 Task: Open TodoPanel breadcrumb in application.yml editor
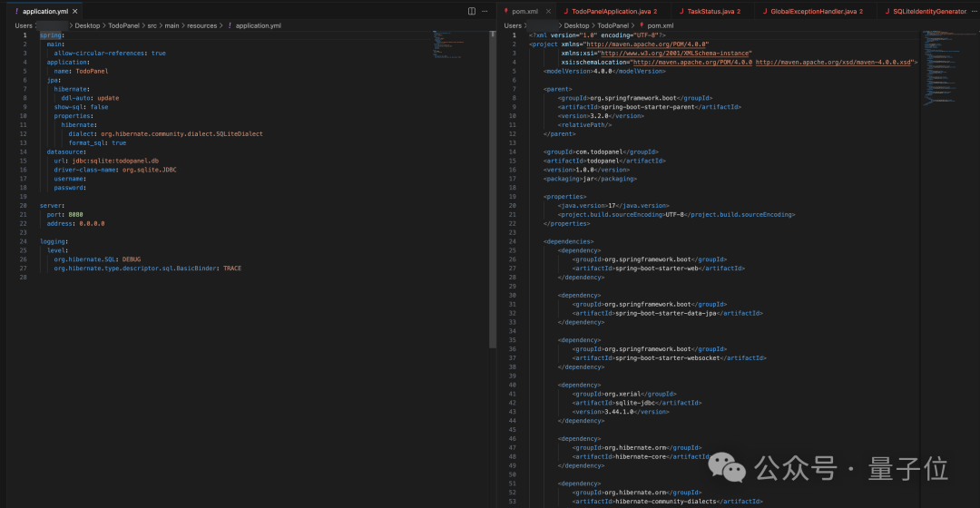point(123,25)
